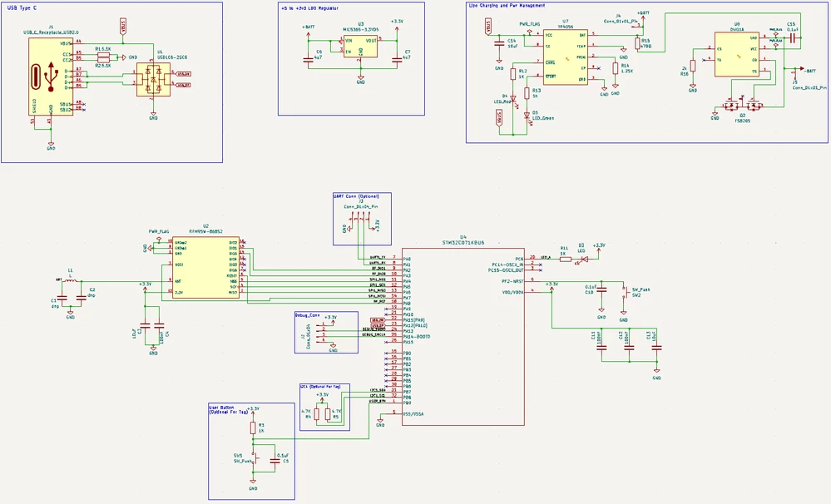Select the USBLC6-2SC6 ESD protection diode block
The width and height of the screenshot is (831, 504).
[x=153, y=80]
